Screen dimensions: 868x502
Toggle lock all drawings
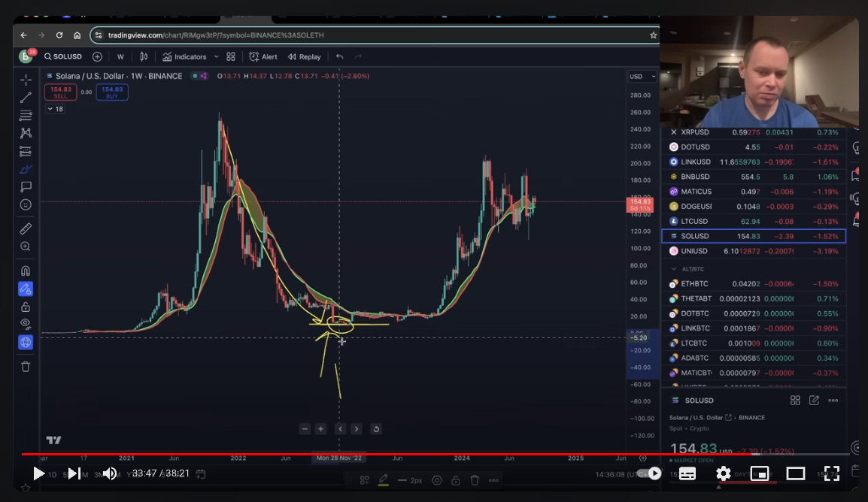pyautogui.click(x=26, y=307)
